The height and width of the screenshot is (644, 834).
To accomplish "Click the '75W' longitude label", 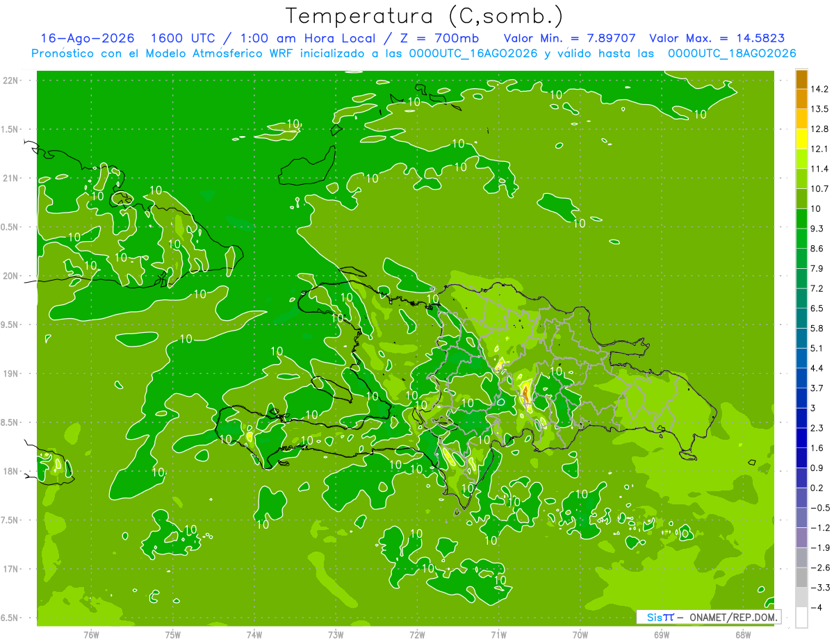I will tap(172, 634).
